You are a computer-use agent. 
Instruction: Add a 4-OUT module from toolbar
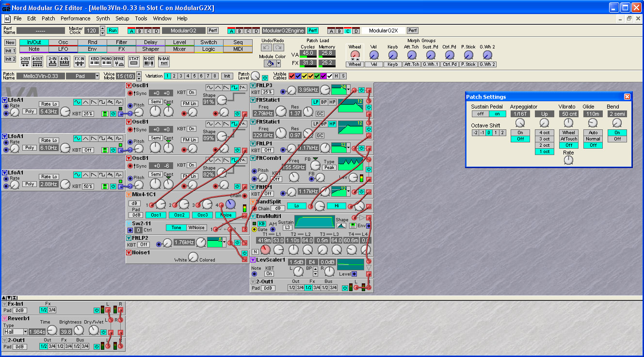(37, 61)
